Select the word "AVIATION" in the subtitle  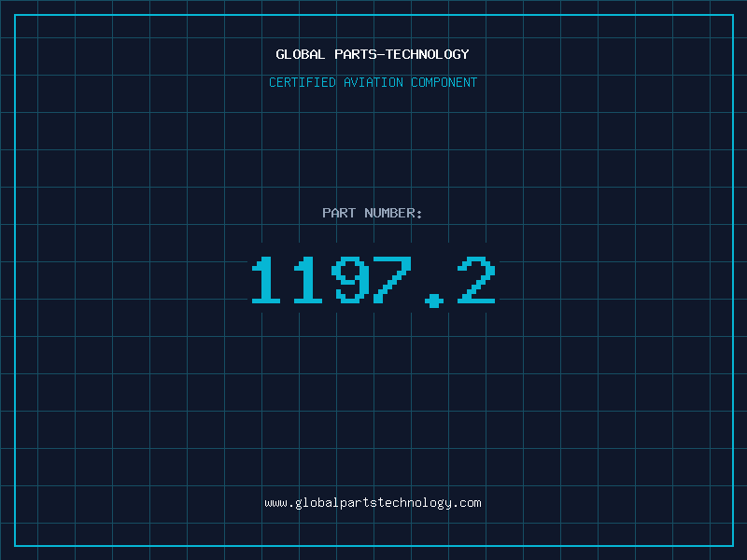click(373, 82)
